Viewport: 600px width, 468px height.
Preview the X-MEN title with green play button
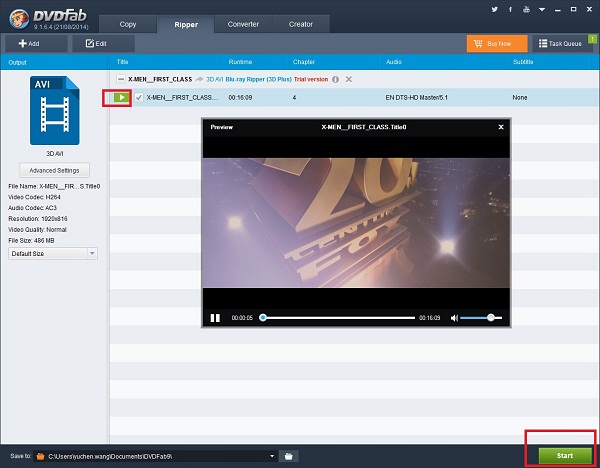[121, 98]
